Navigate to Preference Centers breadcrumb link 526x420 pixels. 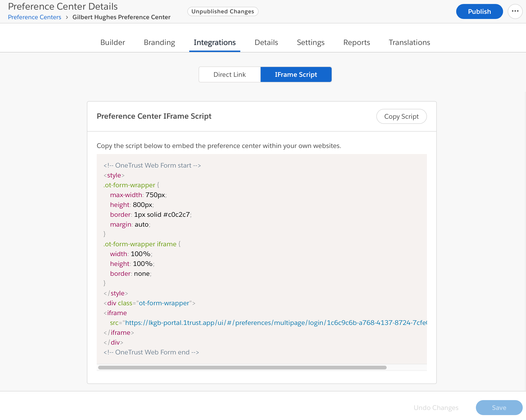pos(34,17)
